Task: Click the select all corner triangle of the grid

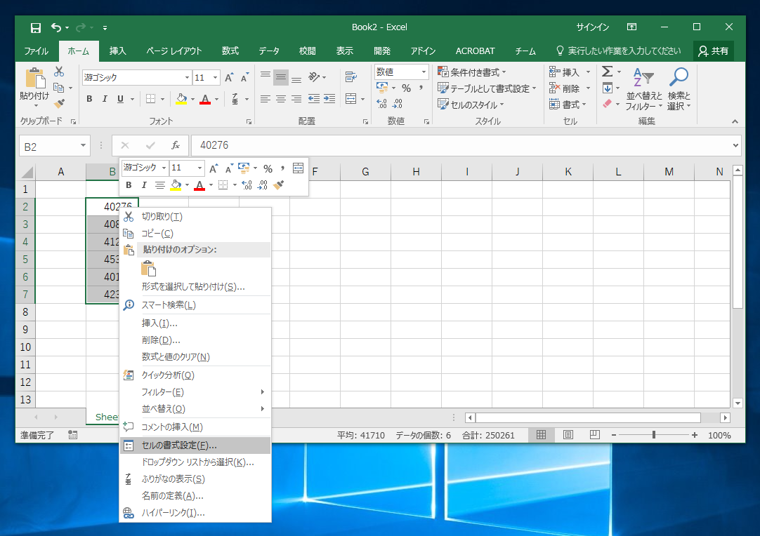Action: click(x=27, y=172)
